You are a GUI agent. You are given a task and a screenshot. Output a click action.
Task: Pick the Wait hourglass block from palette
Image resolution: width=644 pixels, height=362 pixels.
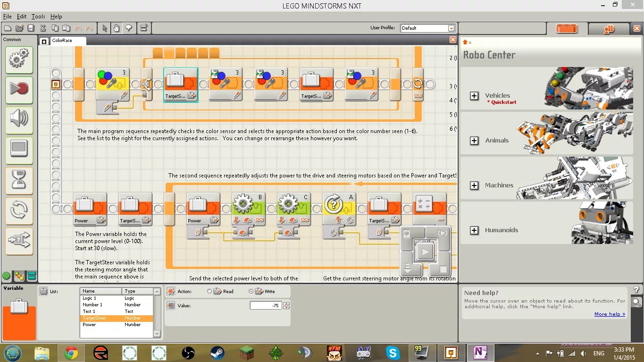19,180
